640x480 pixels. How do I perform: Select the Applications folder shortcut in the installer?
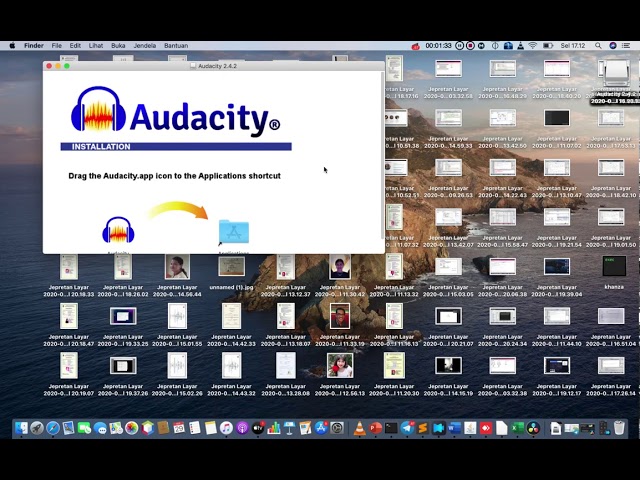(x=234, y=232)
